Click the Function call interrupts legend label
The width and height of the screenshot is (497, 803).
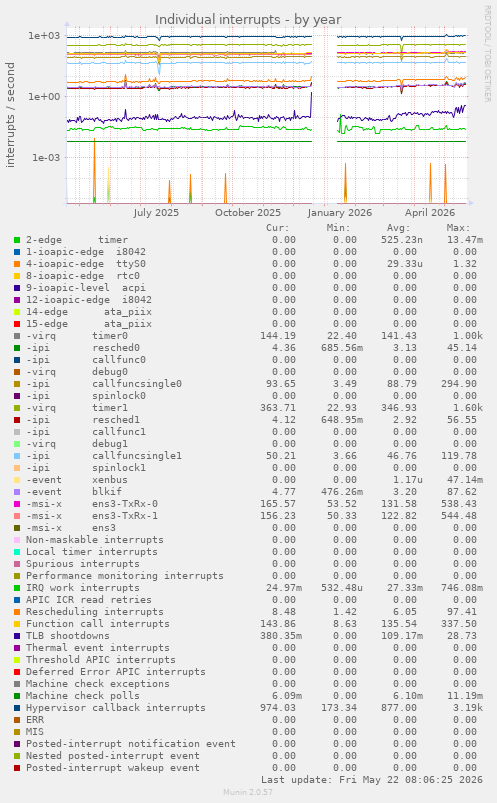coord(98,624)
